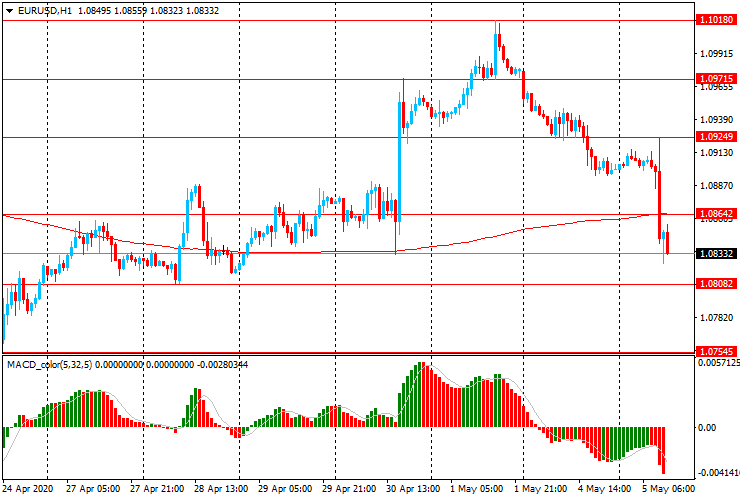Click the 5 May 06:00 time label
Viewport: 740px width, 500px height.
(669, 489)
